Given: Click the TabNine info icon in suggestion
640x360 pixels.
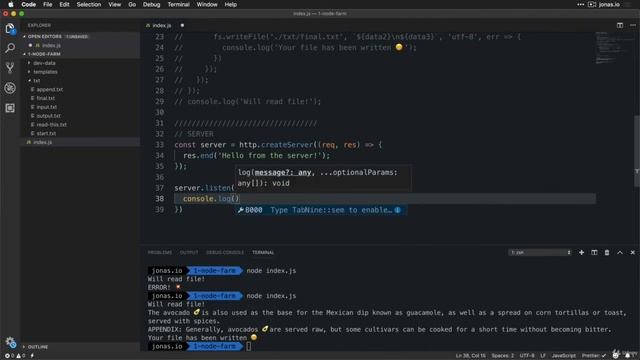Looking at the screenshot, I should (x=398, y=210).
